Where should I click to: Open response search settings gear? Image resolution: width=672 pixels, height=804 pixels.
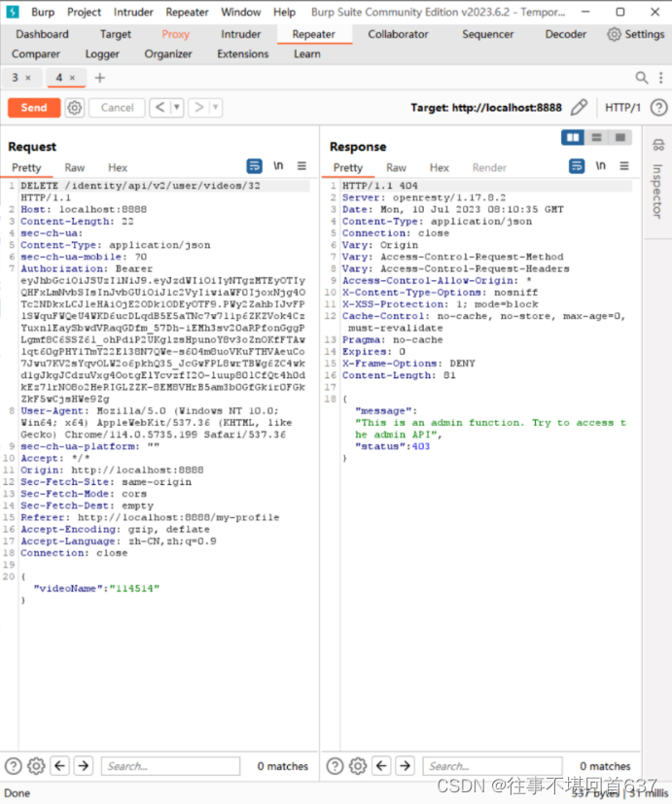[x=358, y=766]
